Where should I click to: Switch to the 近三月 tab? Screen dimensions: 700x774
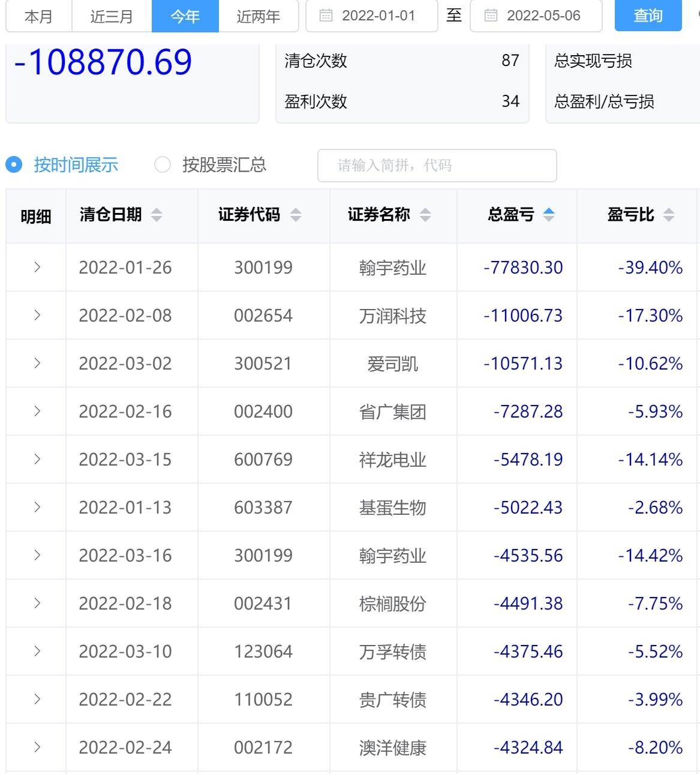[112, 16]
